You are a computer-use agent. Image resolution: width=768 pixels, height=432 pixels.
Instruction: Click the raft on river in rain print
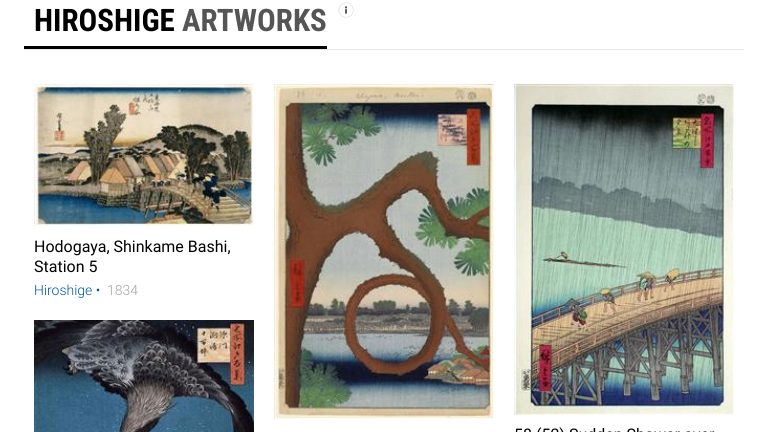pyautogui.click(x=583, y=260)
